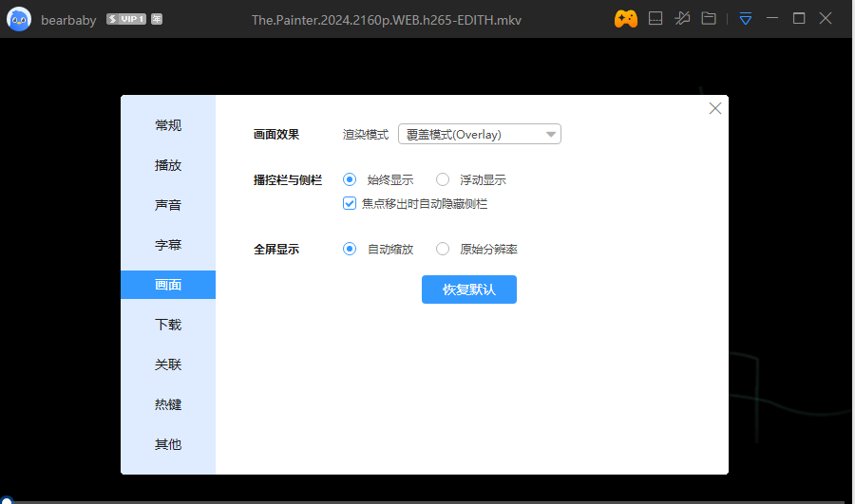Click the playback progress slider handle
Image resolution: width=855 pixels, height=504 pixels.
point(7,500)
